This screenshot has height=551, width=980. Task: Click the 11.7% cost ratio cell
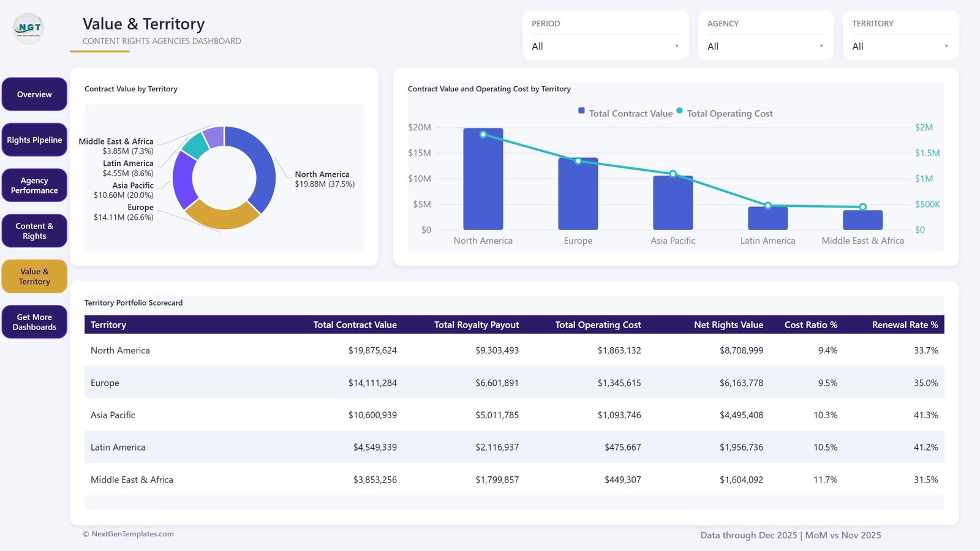coord(825,479)
